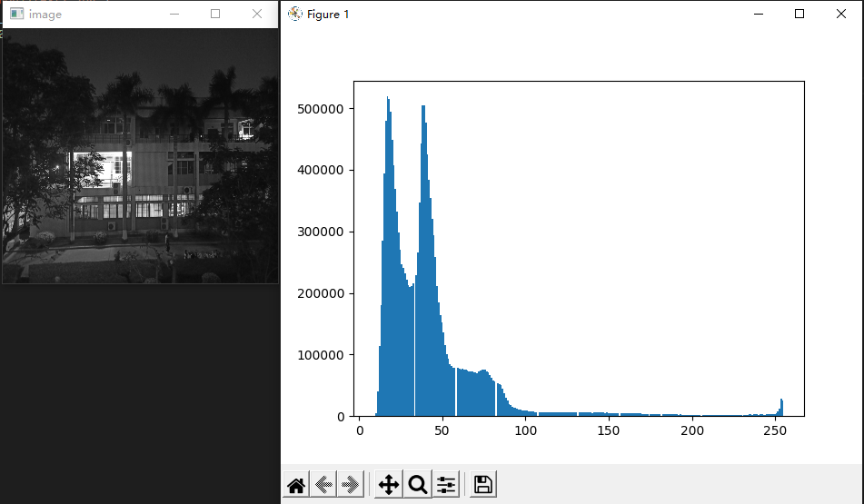Click the Figure 1 title text
The height and width of the screenshot is (504, 864).
[x=328, y=15]
